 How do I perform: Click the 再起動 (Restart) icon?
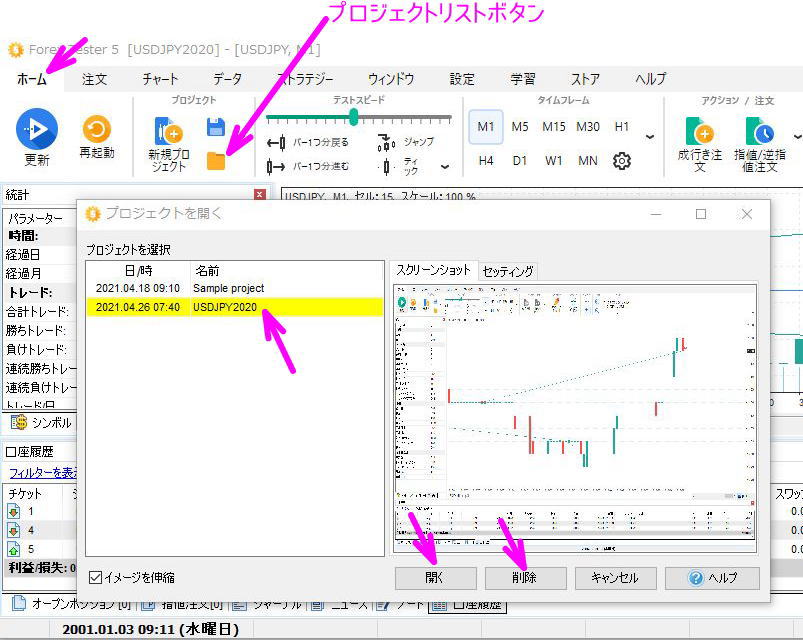95,128
